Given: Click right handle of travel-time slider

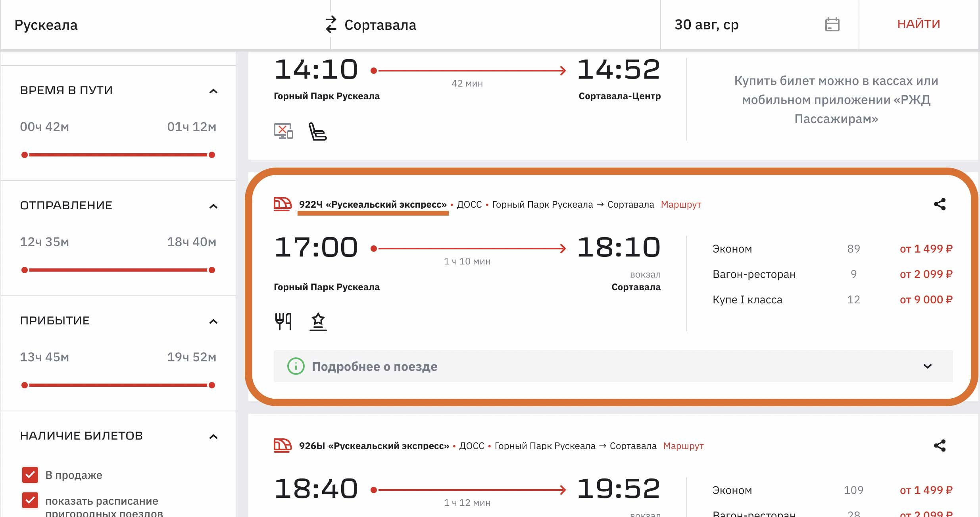Looking at the screenshot, I should click(x=212, y=155).
